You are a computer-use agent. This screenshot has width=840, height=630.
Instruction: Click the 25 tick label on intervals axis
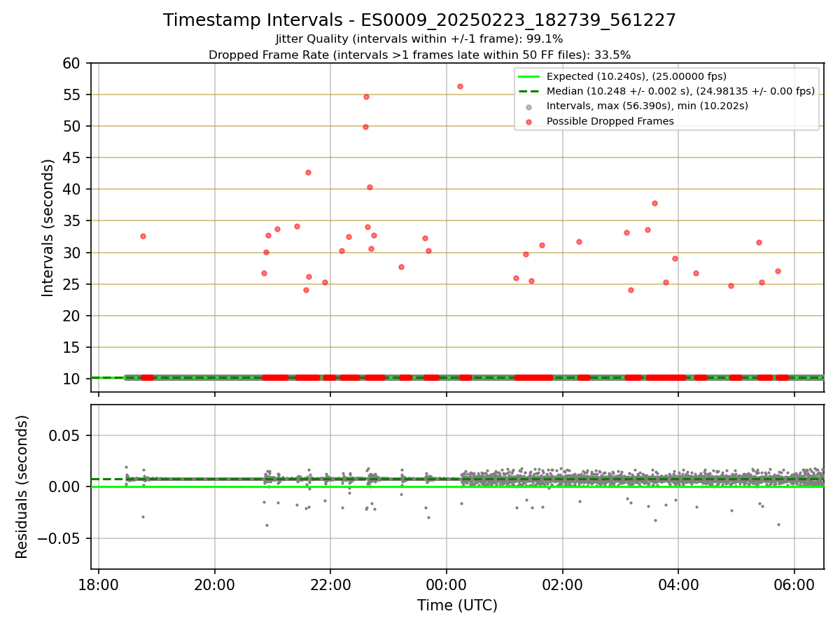coord(73,284)
